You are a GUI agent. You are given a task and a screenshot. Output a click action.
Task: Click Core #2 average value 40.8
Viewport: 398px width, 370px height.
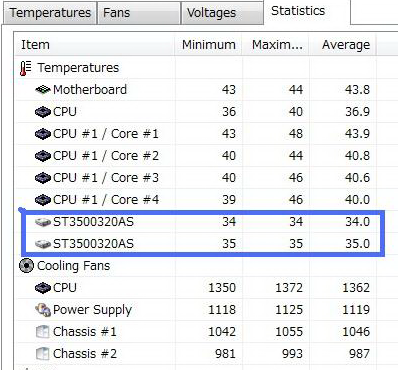click(x=357, y=156)
